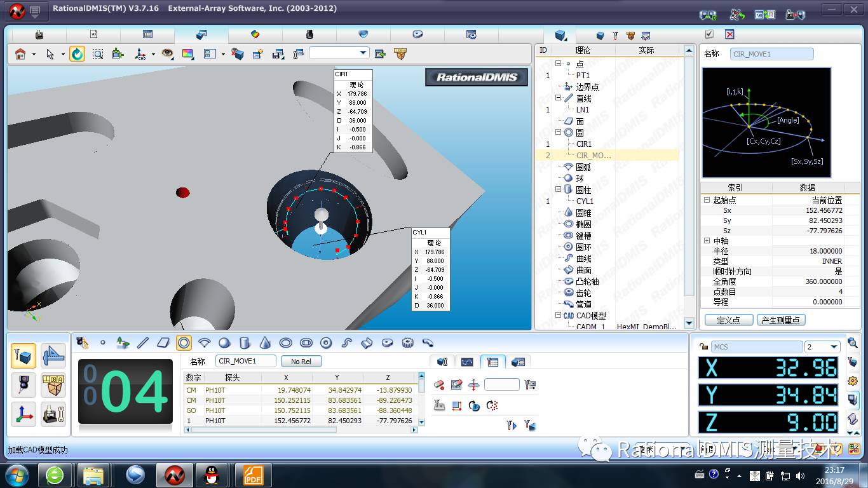The width and height of the screenshot is (868, 488).
Task: Select LN1 in the feature tree
Action: point(583,109)
